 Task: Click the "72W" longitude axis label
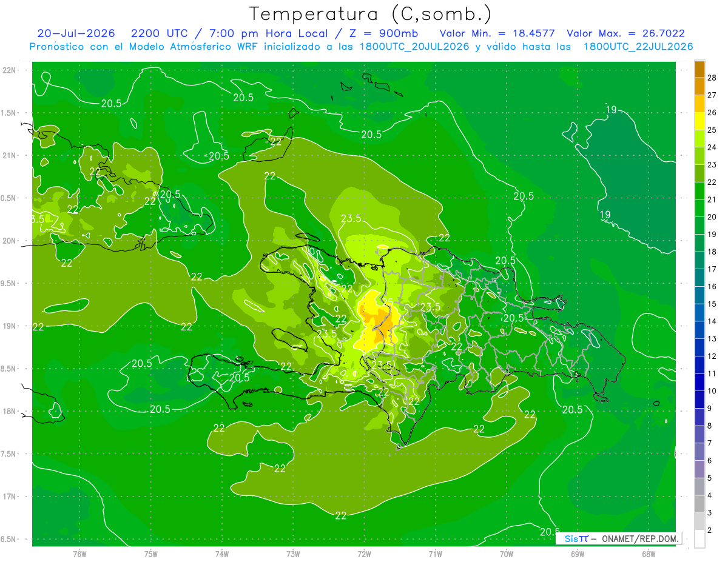tap(364, 554)
